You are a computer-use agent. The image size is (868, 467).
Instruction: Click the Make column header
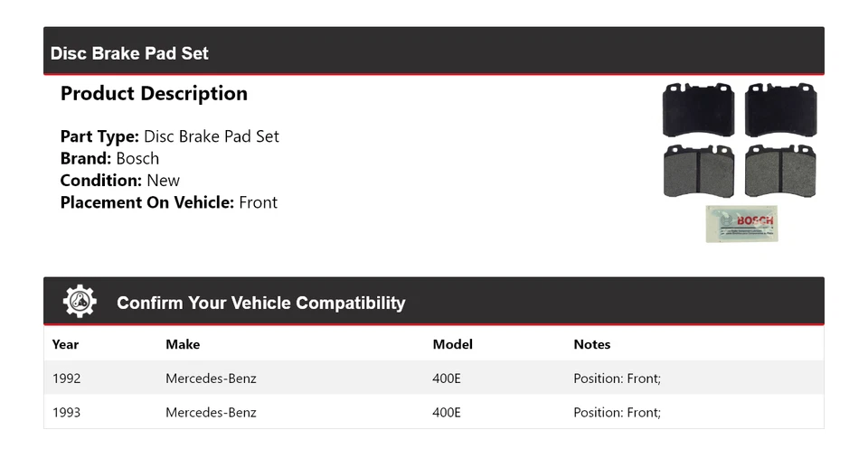point(183,344)
